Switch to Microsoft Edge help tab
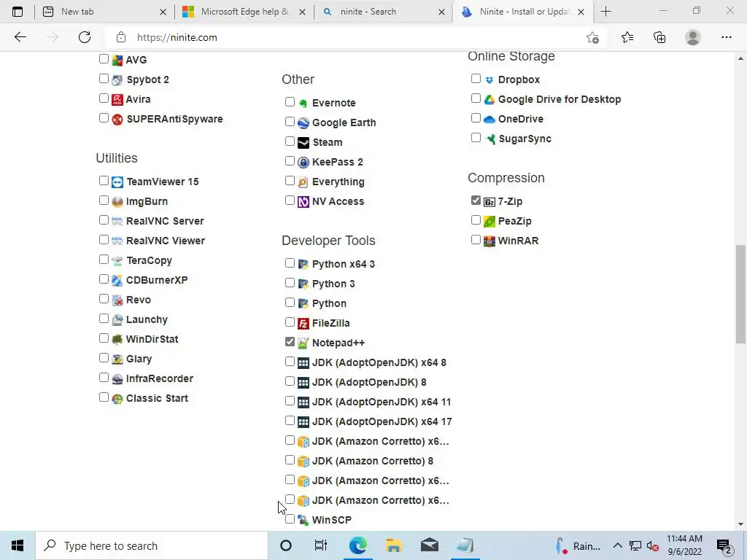This screenshot has height=560, width=747. pyautogui.click(x=244, y=12)
